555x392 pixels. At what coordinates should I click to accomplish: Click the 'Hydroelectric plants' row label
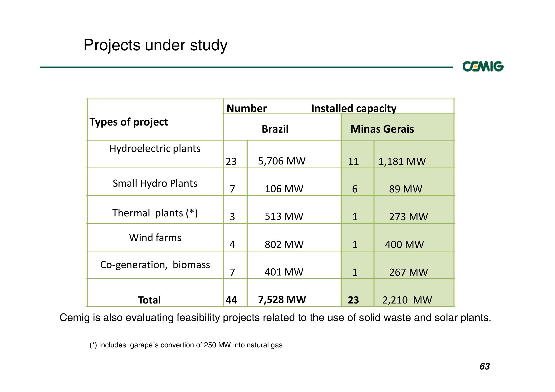coord(155,149)
